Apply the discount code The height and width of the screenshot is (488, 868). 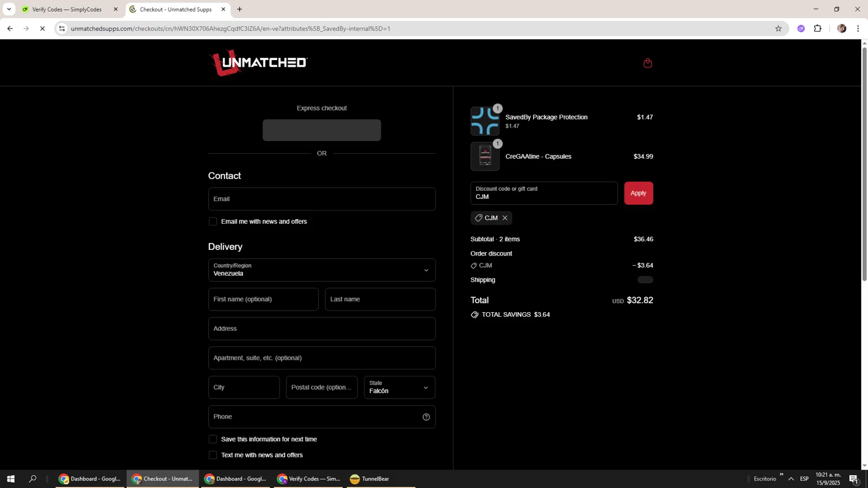point(638,193)
